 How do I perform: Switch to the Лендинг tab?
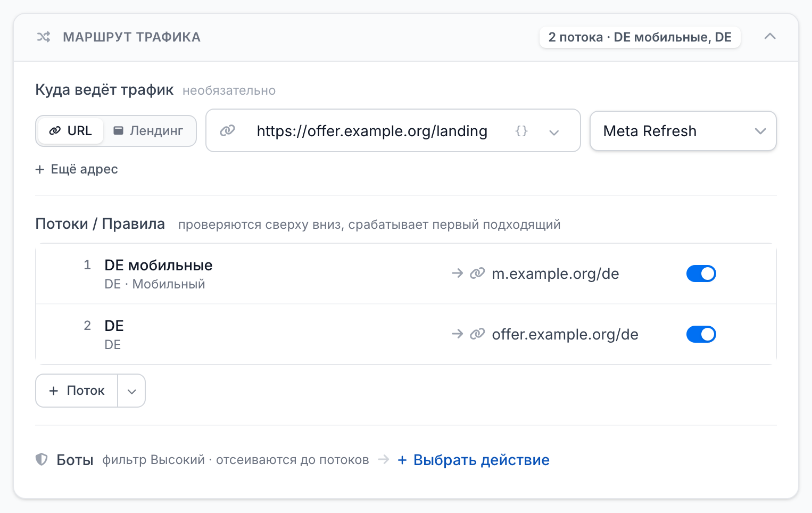pyautogui.click(x=148, y=131)
